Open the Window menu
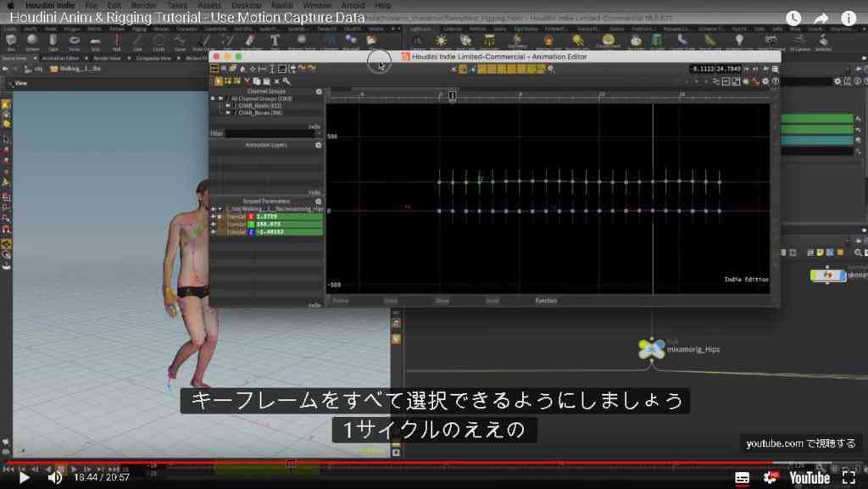This screenshot has width=868, height=489. 317,5
